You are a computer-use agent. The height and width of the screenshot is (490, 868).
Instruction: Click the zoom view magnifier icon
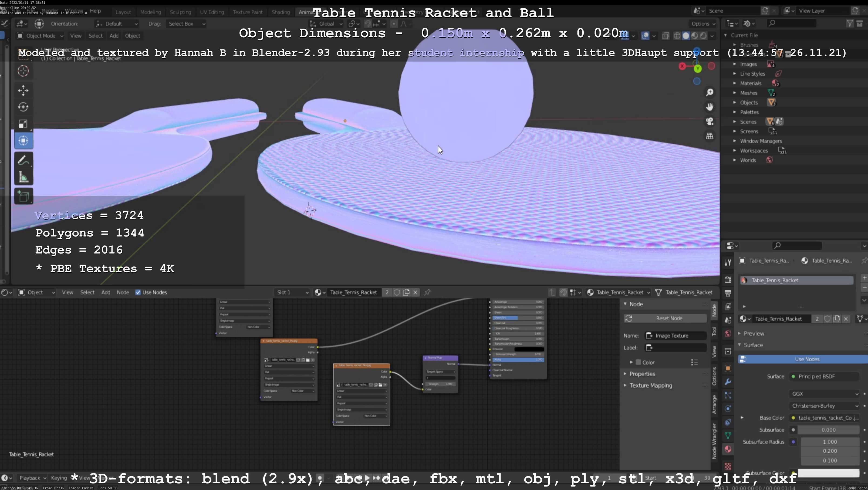pos(710,92)
